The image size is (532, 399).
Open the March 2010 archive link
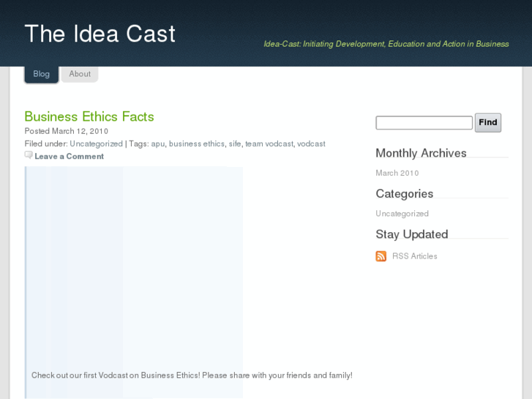(397, 174)
